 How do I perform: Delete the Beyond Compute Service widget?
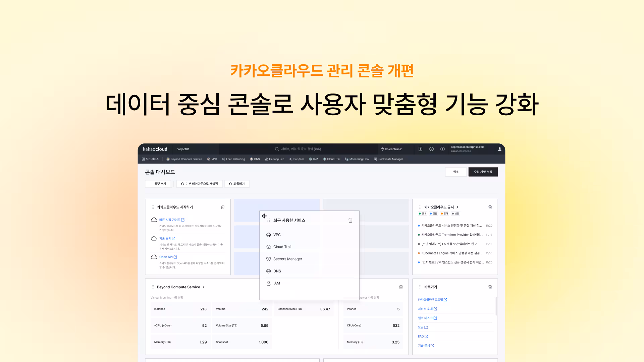[x=401, y=287]
